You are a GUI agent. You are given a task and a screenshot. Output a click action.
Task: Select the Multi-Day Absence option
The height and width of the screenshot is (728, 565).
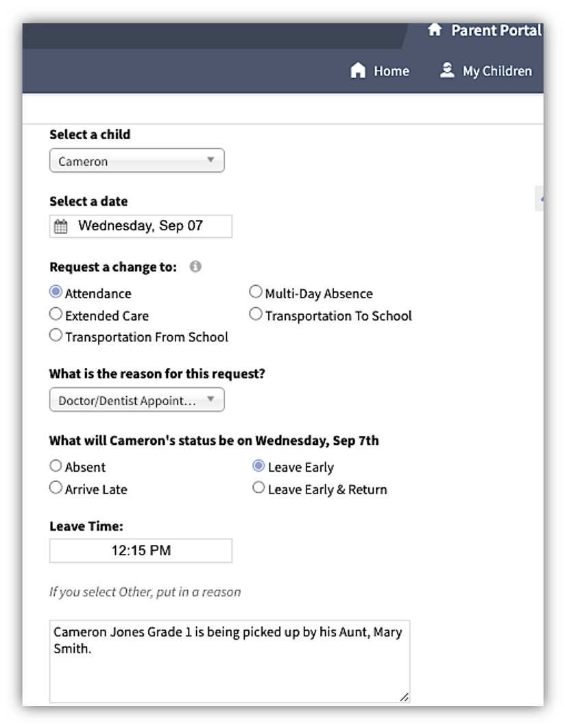[256, 293]
